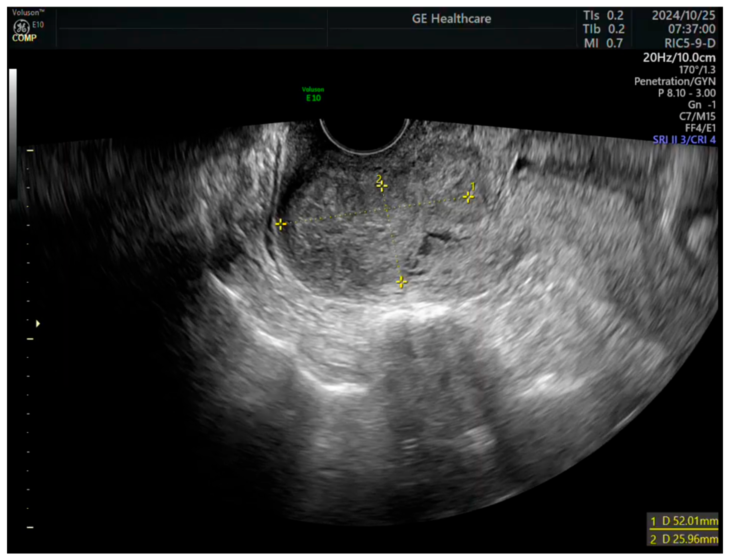731x560 pixels.
Task: Click the yellow focal zone arrow marker
Action: coord(38,324)
